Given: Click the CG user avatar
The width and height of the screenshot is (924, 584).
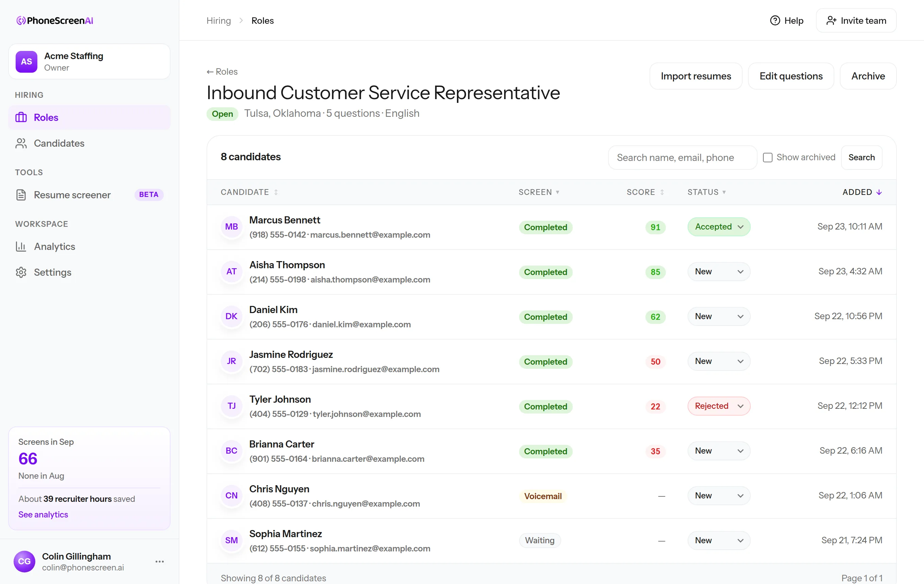Looking at the screenshot, I should (24, 561).
